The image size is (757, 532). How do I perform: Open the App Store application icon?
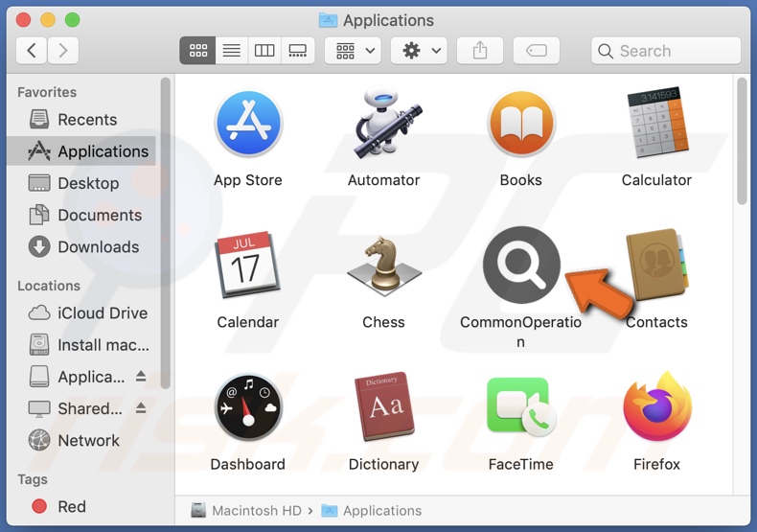tap(248, 124)
